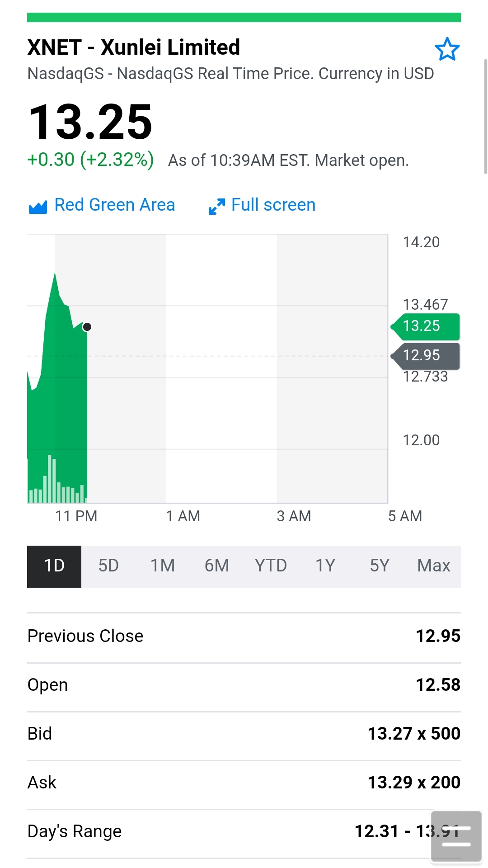
Task: Switch to the 5Y range tab
Action: pyautogui.click(x=380, y=566)
